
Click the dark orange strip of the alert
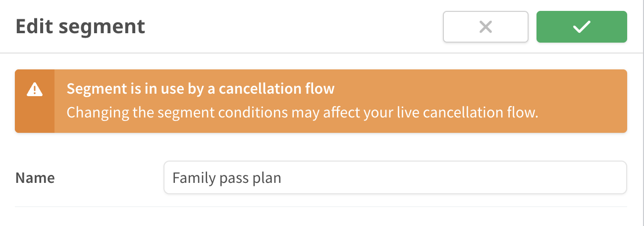35,116
